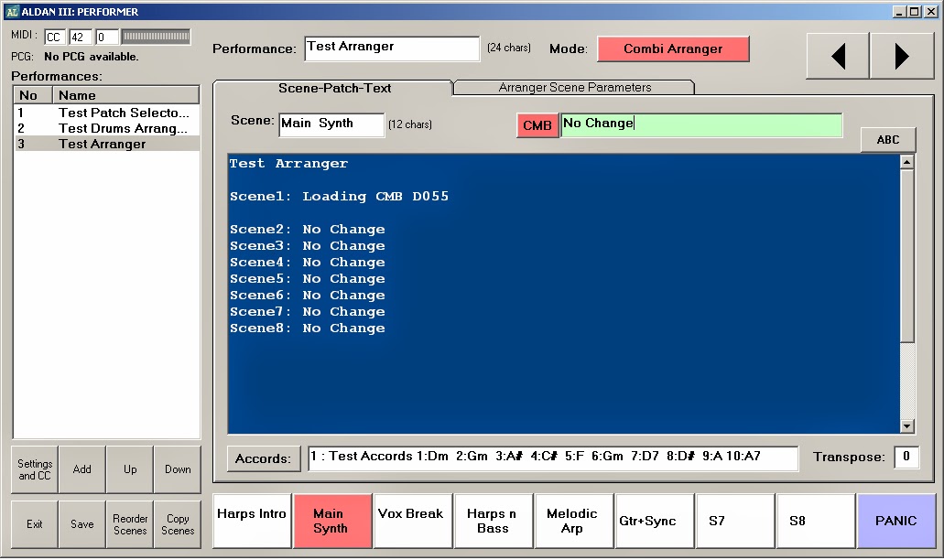Click line Scene5: No Change
The height and width of the screenshot is (560, 944).
click(307, 278)
